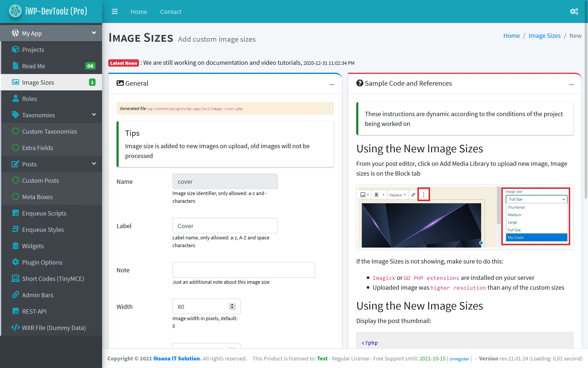Click the WXR File code icon
Image resolution: width=588 pixels, height=368 pixels.
click(15, 328)
